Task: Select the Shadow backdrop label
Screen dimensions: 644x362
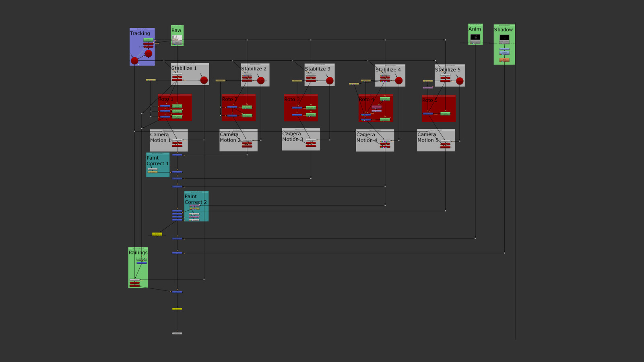Action: 503,30
